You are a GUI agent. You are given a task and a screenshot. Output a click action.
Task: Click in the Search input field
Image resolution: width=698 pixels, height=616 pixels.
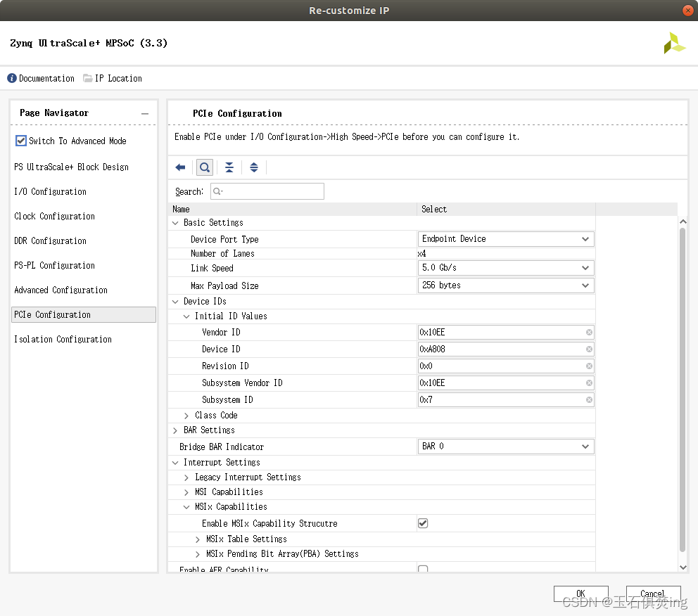click(267, 191)
